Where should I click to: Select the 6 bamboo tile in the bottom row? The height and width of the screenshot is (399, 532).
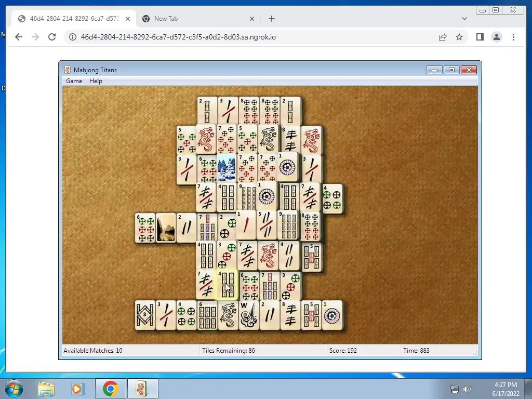coord(207,315)
